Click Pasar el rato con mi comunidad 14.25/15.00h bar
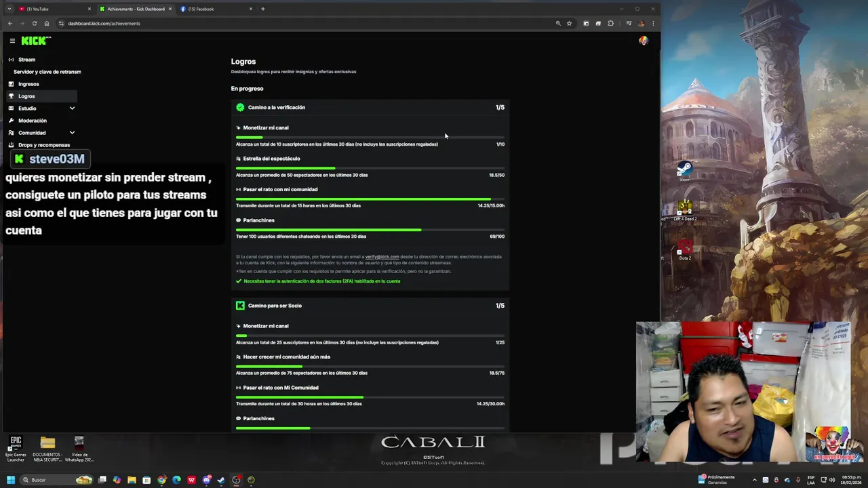This screenshot has width=868, height=488. coord(370,199)
